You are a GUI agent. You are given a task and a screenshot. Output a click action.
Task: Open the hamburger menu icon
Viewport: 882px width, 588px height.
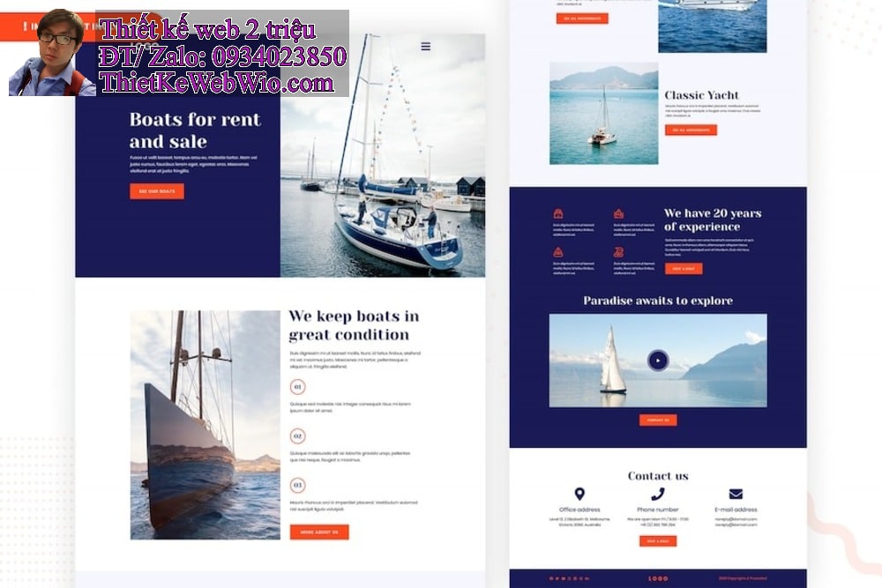[426, 46]
